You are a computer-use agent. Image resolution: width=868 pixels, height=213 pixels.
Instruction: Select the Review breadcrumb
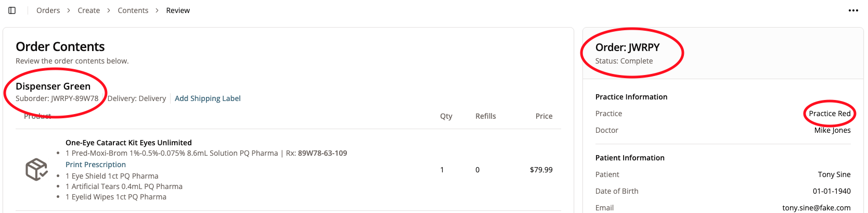(x=178, y=10)
